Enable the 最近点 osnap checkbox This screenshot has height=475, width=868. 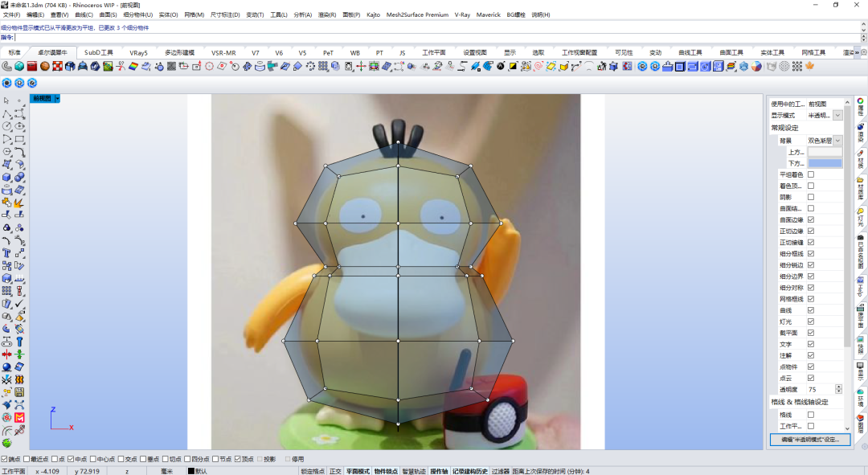[27, 459]
